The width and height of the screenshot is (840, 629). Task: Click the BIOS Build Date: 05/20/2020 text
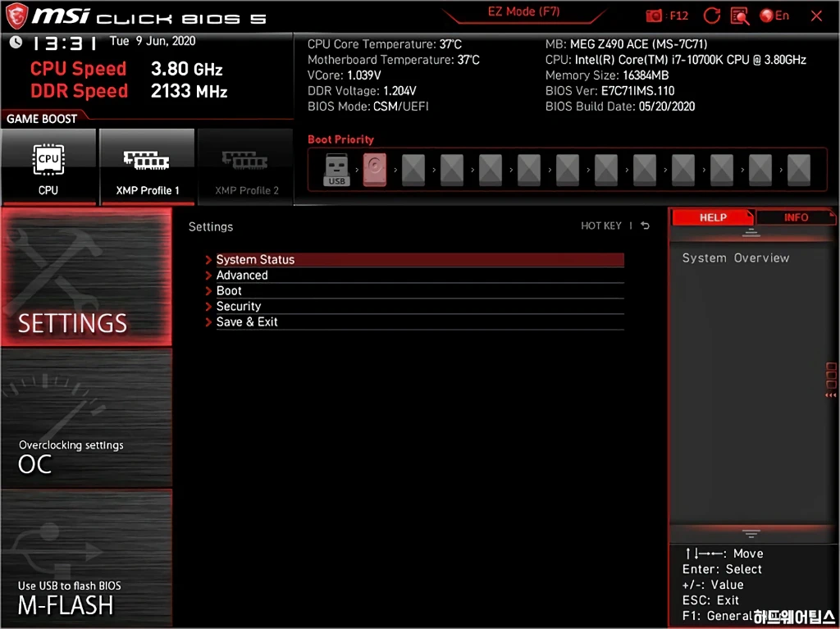tap(620, 107)
